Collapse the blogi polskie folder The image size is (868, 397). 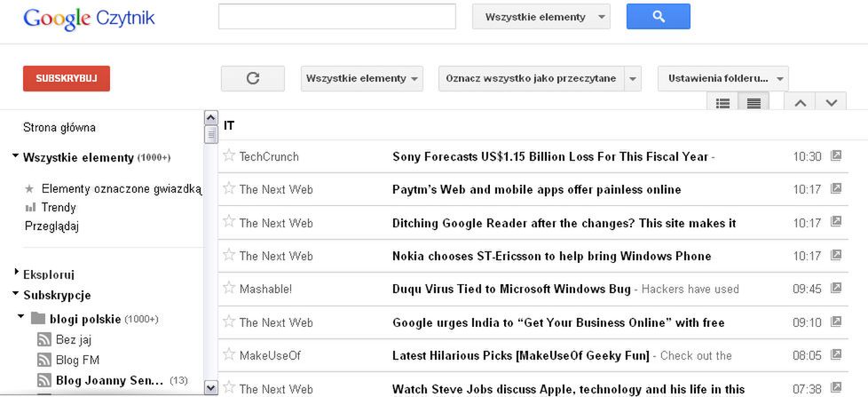21,317
